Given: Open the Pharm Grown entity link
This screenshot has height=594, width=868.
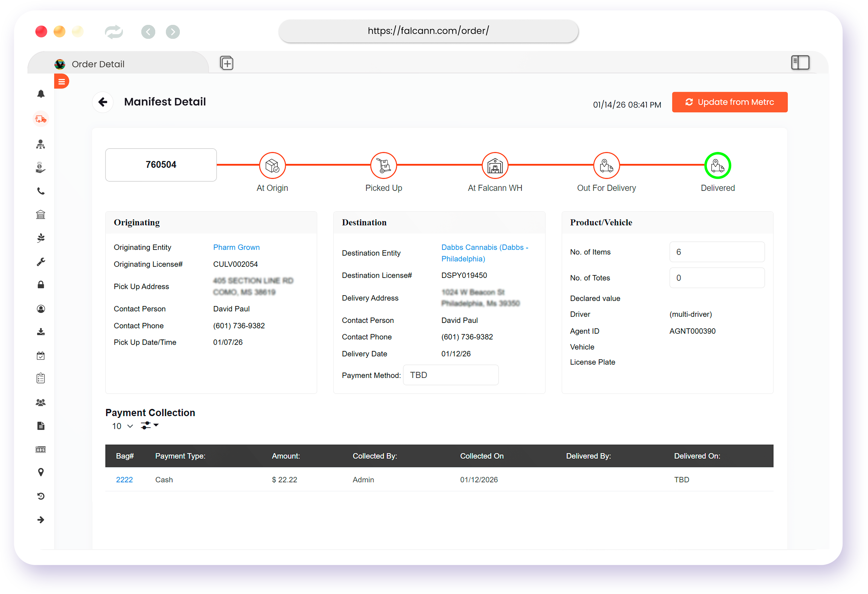Looking at the screenshot, I should coord(236,247).
